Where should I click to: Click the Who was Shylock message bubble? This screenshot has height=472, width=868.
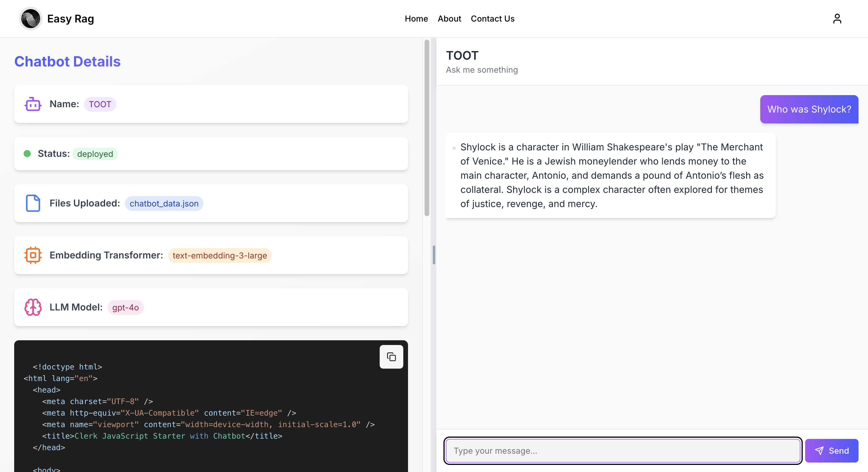coord(809,109)
